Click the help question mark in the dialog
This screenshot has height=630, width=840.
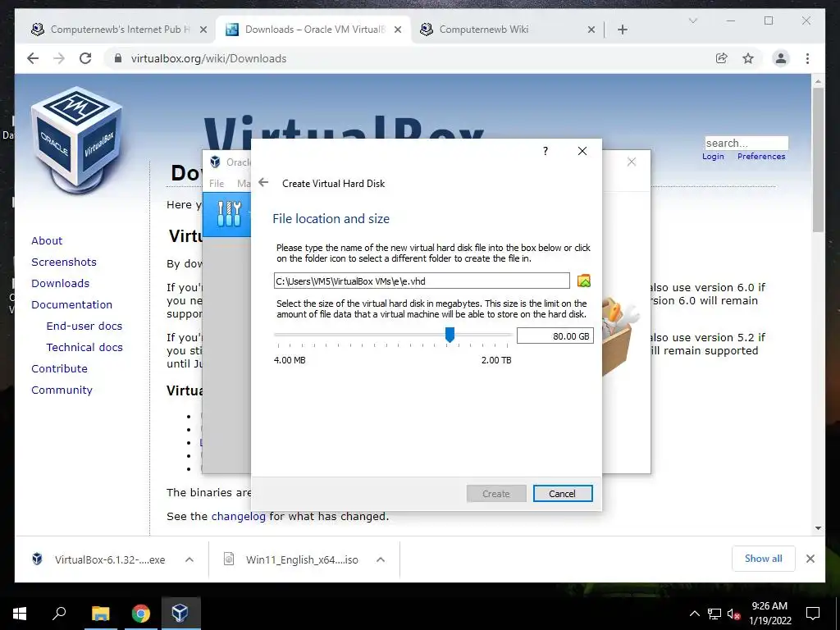pos(546,151)
